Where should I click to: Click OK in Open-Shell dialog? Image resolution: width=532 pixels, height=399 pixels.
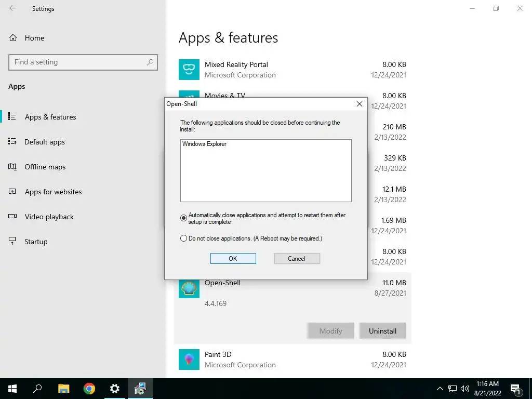(233, 259)
